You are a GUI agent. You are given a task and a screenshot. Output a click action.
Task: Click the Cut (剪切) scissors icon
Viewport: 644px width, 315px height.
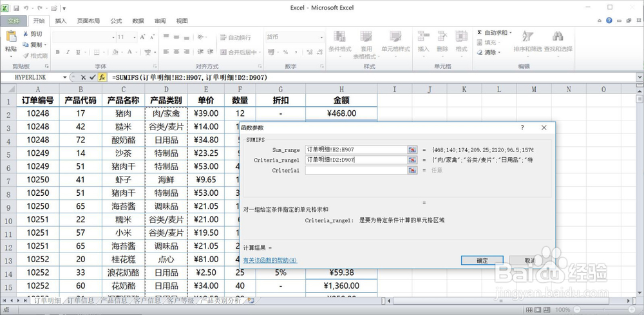coord(26,34)
